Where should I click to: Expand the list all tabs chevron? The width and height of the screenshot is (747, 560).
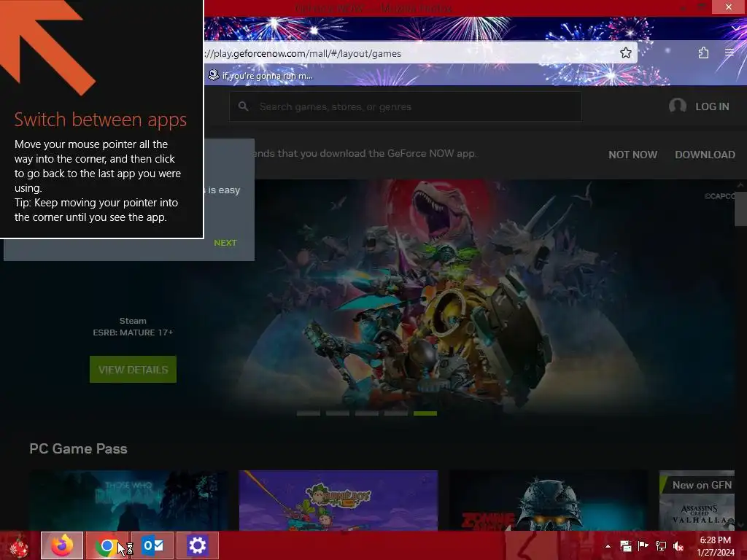(736, 28)
